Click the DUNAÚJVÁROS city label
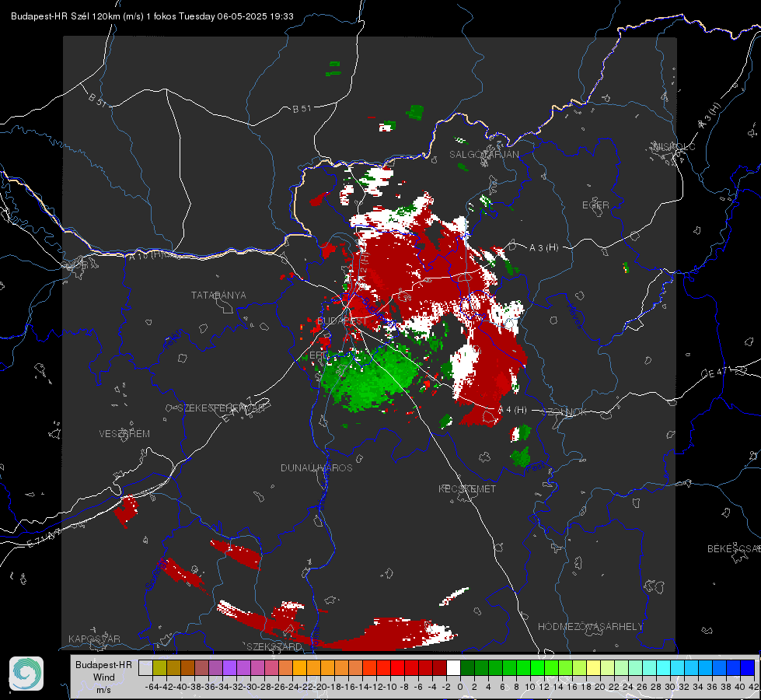The image size is (761, 700). (316, 467)
